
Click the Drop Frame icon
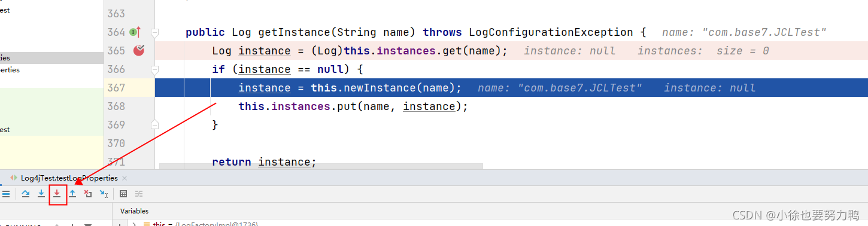point(88,194)
